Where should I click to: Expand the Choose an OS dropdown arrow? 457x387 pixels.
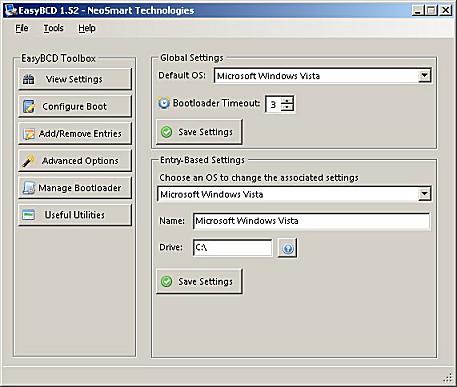pyautogui.click(x=424, y=194)
